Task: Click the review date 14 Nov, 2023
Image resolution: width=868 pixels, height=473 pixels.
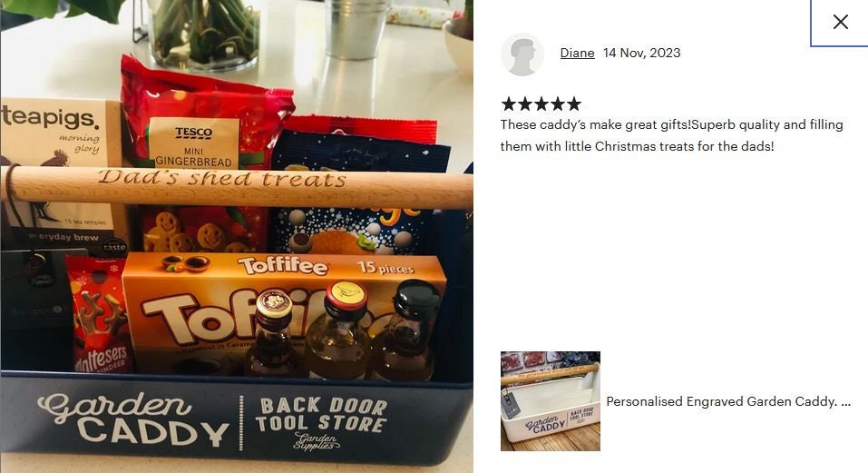Action: tap(641, 54)
